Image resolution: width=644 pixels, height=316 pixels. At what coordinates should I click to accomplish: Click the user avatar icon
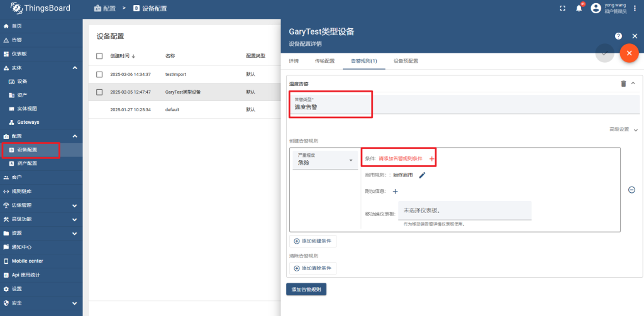pyautogui.click(x=596, y=8)
